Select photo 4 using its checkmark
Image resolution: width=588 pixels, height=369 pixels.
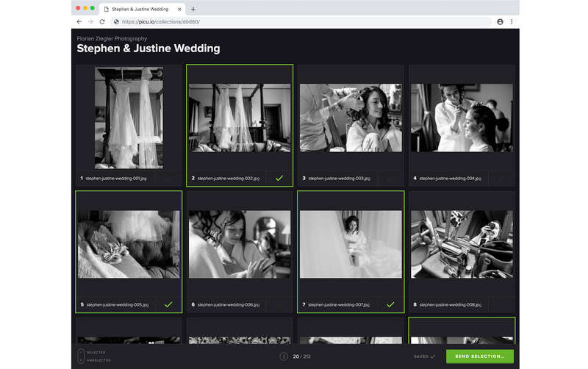501,179
